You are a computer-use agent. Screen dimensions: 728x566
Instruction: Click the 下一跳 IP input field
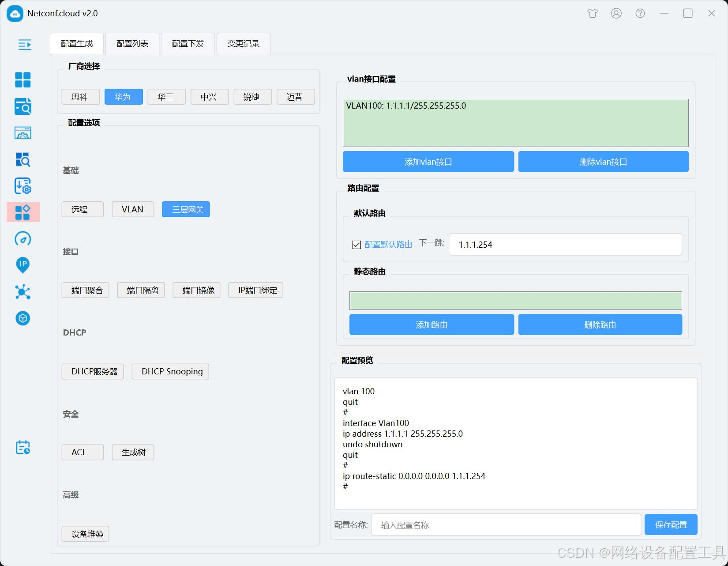pos(565,245)
